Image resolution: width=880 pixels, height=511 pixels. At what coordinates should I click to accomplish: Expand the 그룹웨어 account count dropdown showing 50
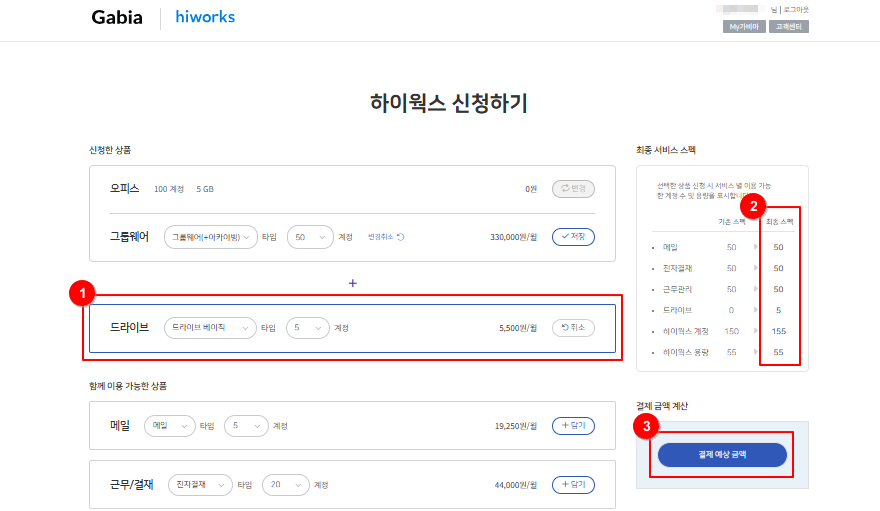309,237
